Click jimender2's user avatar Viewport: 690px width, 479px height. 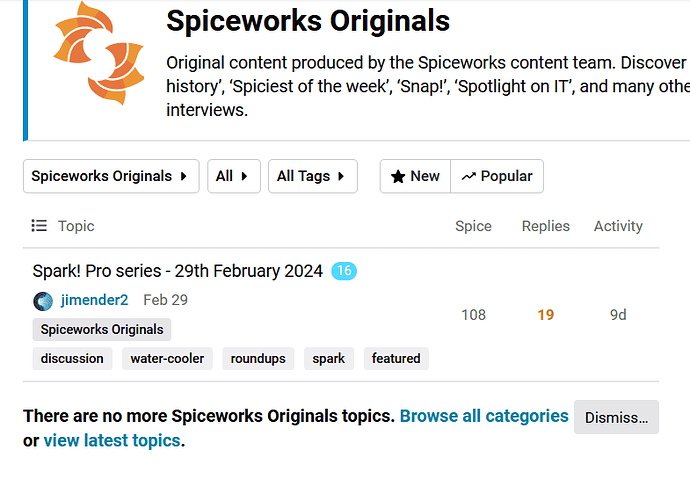pos(43,301)
